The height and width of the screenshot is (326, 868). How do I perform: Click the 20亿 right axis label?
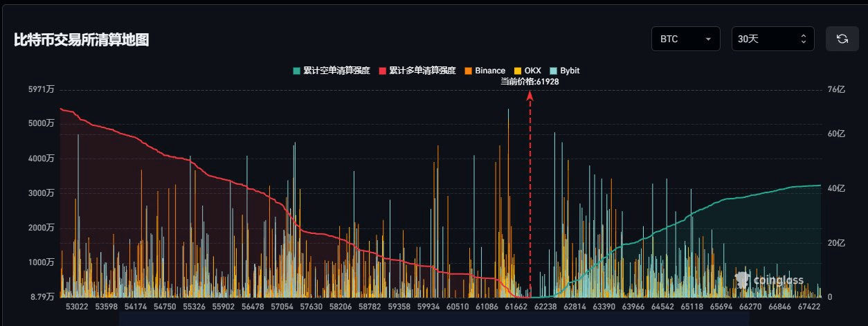click(x=836, y=243)
